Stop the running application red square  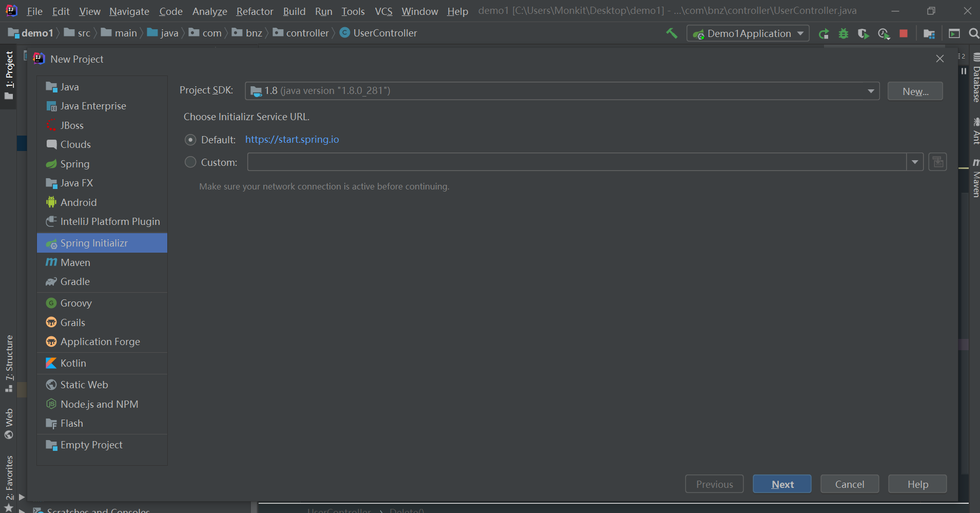(x=904, y=34)
